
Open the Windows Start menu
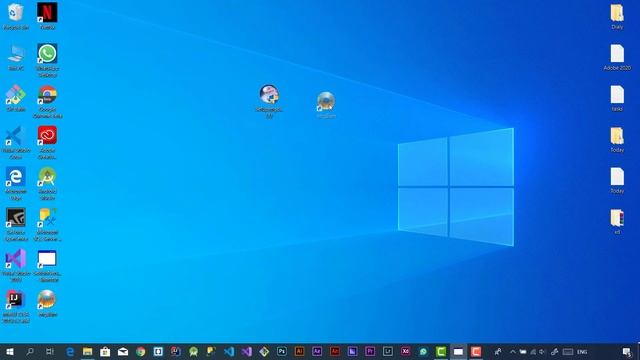tap(10, 351)
